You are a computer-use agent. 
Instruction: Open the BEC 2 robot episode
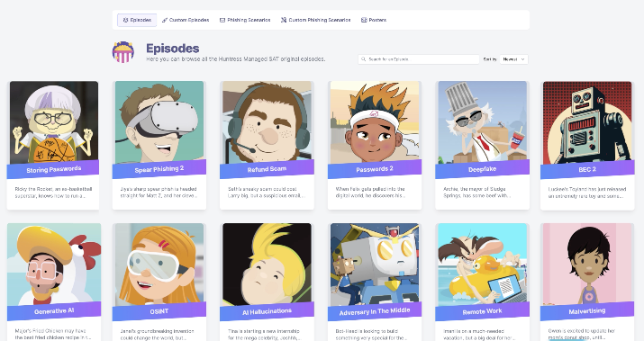point(587,145)
